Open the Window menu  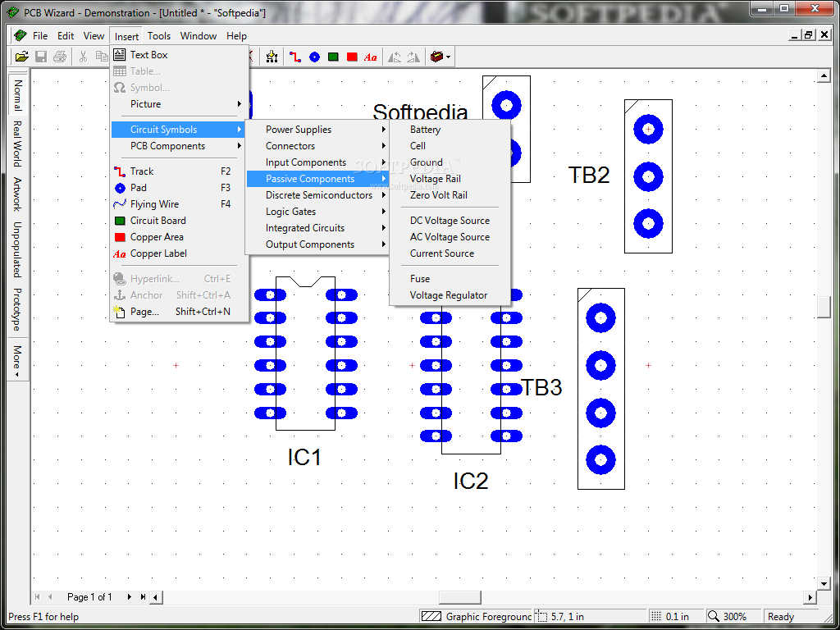click(x=199, y=36)
